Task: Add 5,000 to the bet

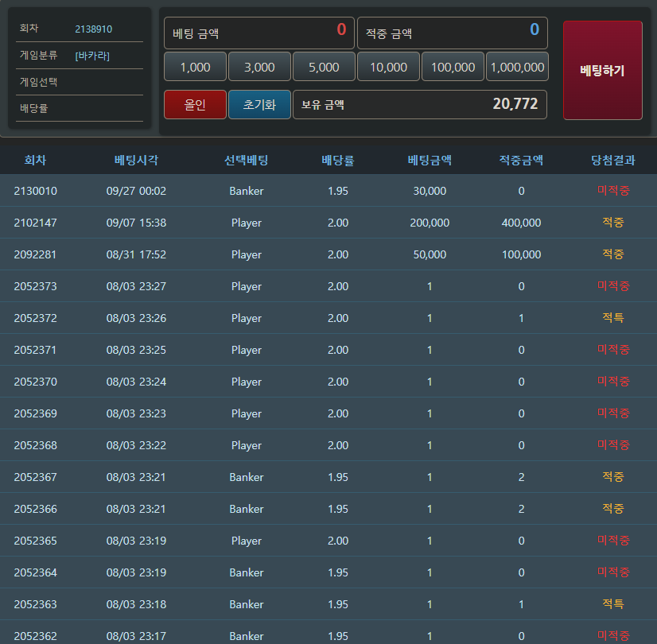Action: [324, 67]
